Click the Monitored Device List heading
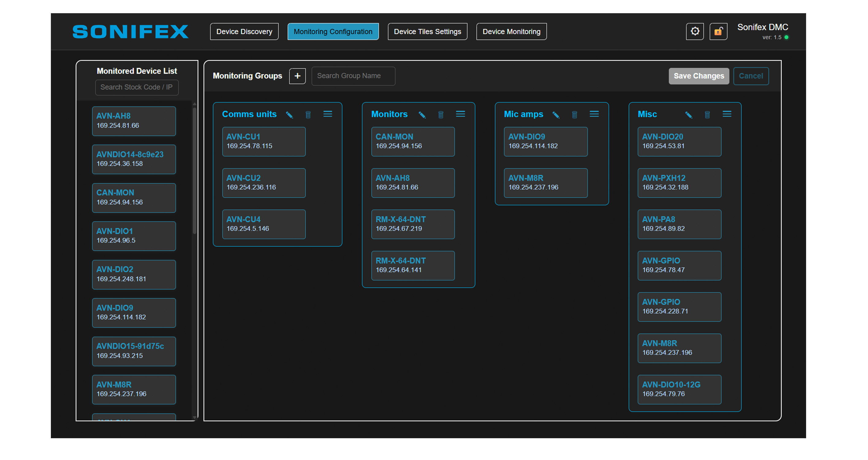 [x=137, y=71]
